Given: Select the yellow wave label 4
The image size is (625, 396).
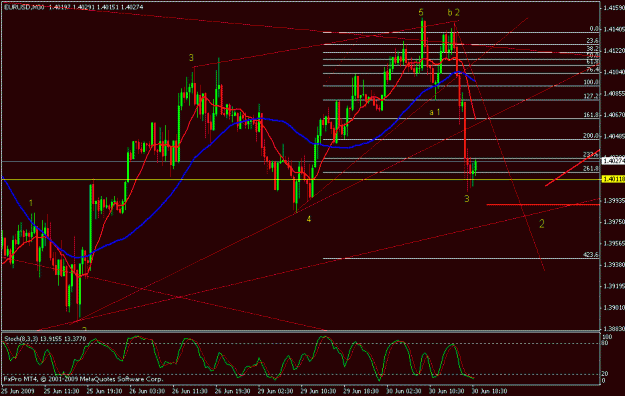Looking at the screenshot, I should tap(309, 219).
